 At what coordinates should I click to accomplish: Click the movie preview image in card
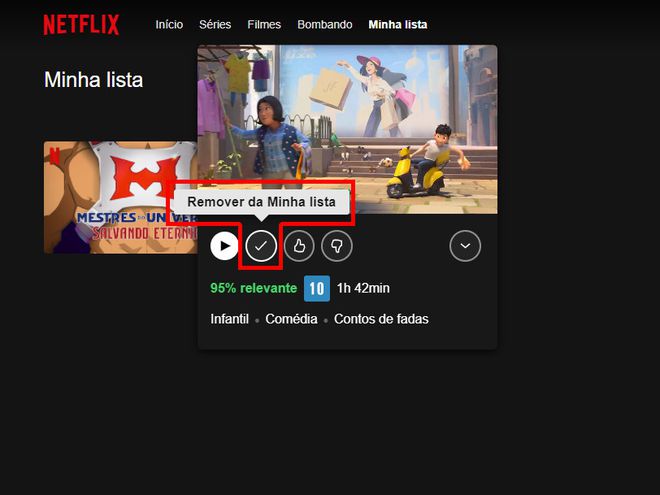click(x=347, y=129)
